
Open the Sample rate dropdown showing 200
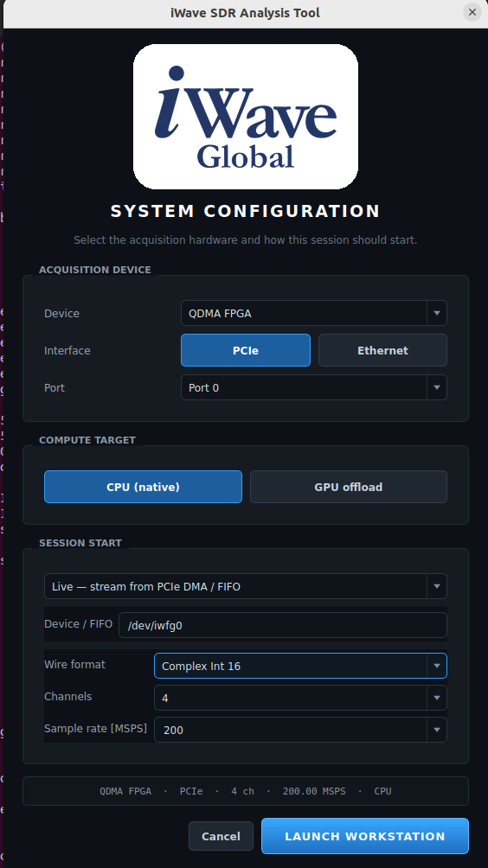pos(300,731)
